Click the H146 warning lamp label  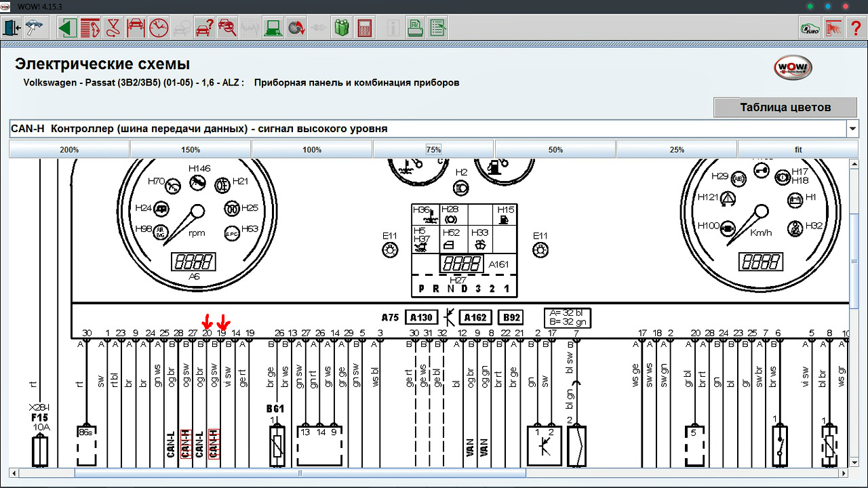[x=199, y=168]
